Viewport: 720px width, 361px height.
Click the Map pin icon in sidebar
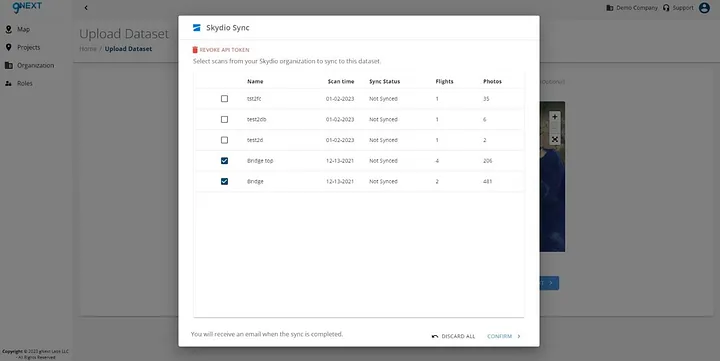tap(8, 29)
